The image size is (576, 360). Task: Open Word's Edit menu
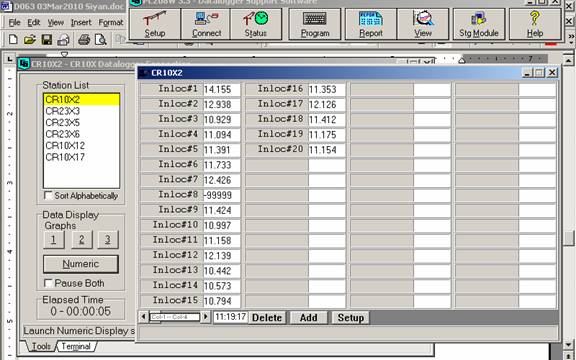point(34,23)
